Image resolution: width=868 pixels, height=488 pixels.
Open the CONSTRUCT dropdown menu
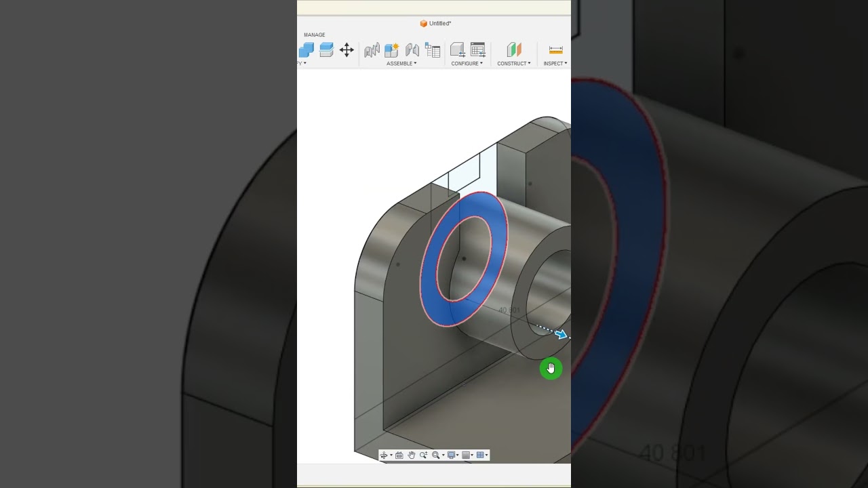(x=514, y=64)
